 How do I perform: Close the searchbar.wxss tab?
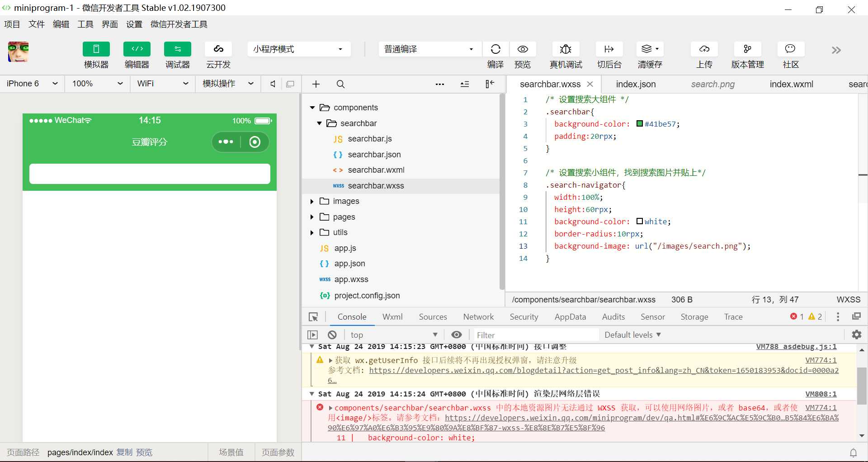(x=590, y=84)
